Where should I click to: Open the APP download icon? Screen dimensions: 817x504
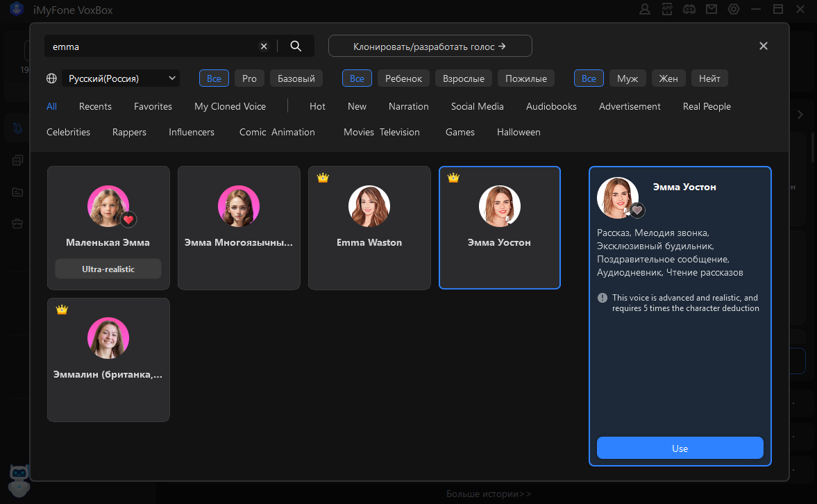pyautogui.click(x=667, y=10)
